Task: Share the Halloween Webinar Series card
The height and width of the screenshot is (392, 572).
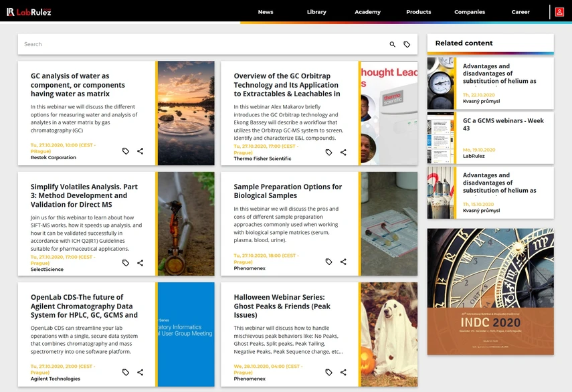Action: pyautogui.click(x=343, y=373)
